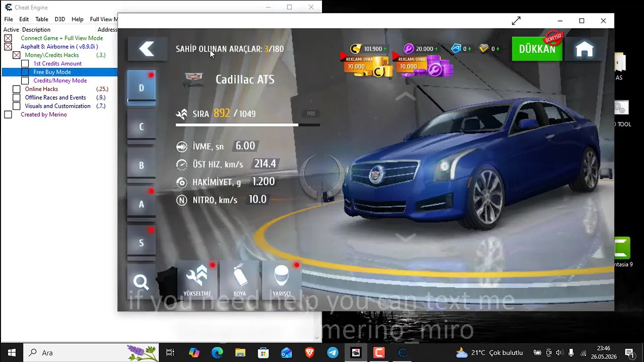Enable the Offline Races and Events checkbox

click(x=17, y=98)
